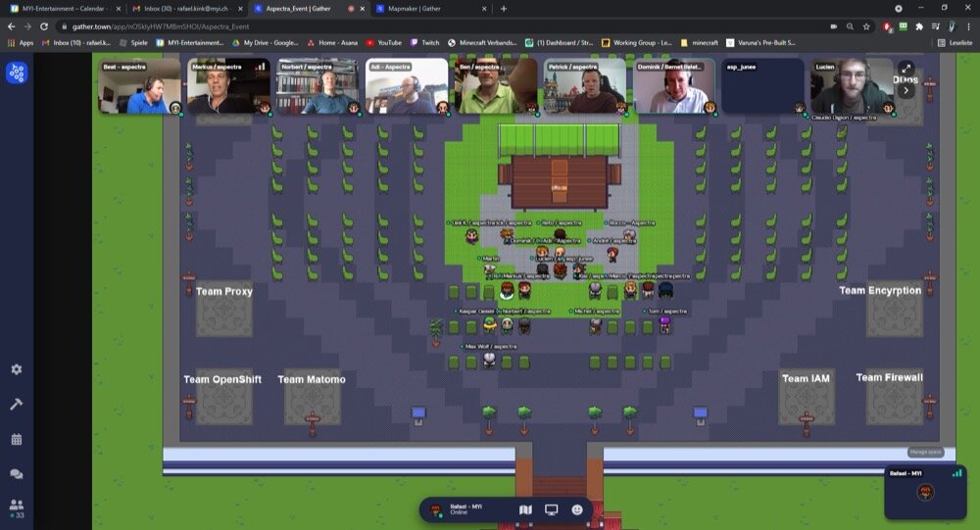Start screen sharing from bottom bar
The height and width of the screenshot is (530, 980).
[x=552, y=509]
